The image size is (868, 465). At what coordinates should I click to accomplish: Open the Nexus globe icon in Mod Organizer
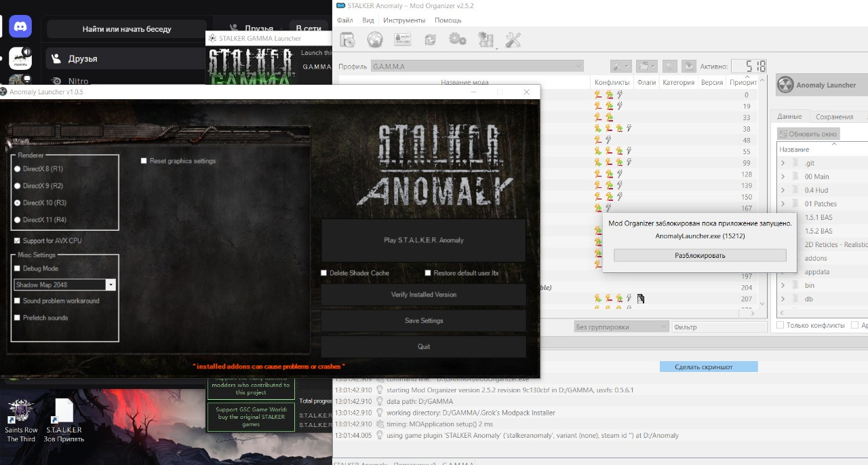(375, 40)
